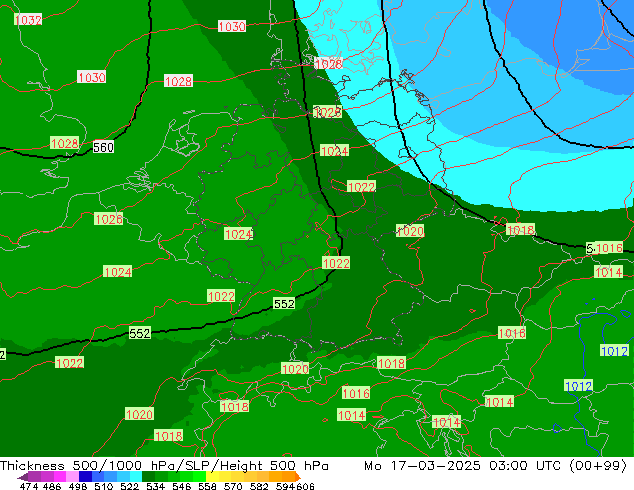Select the uppermost blue 1012 isobar label

point(614,351)
